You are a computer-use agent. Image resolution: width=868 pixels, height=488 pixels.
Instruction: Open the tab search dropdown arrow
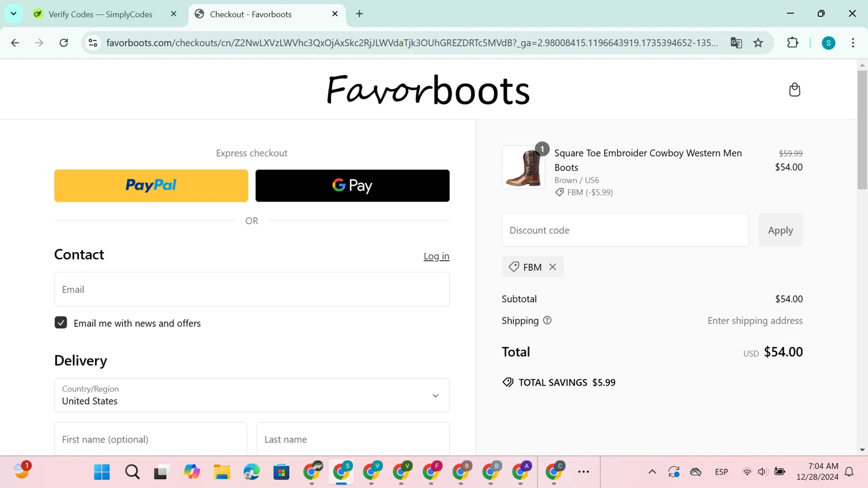point(13,14)
